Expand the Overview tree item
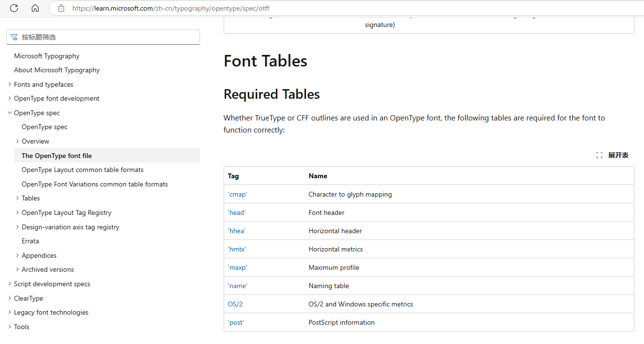This screenshot has height=344, width=644. click(17, 141)
